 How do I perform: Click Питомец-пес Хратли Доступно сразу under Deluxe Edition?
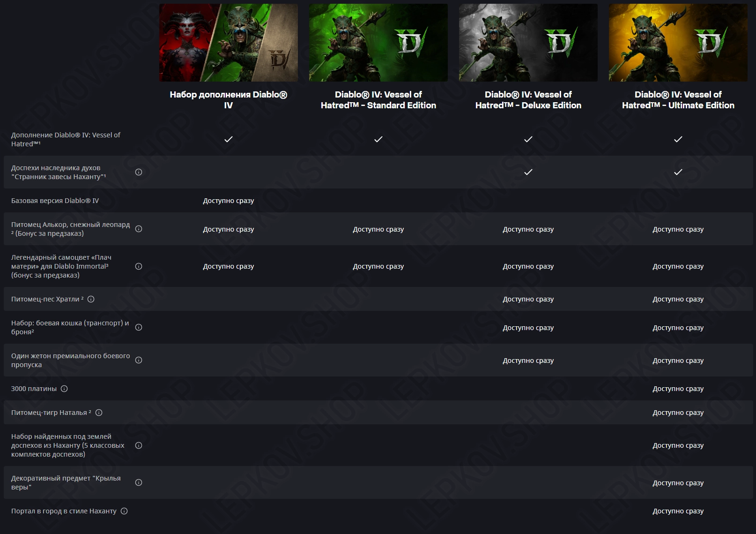click(528, 299)
